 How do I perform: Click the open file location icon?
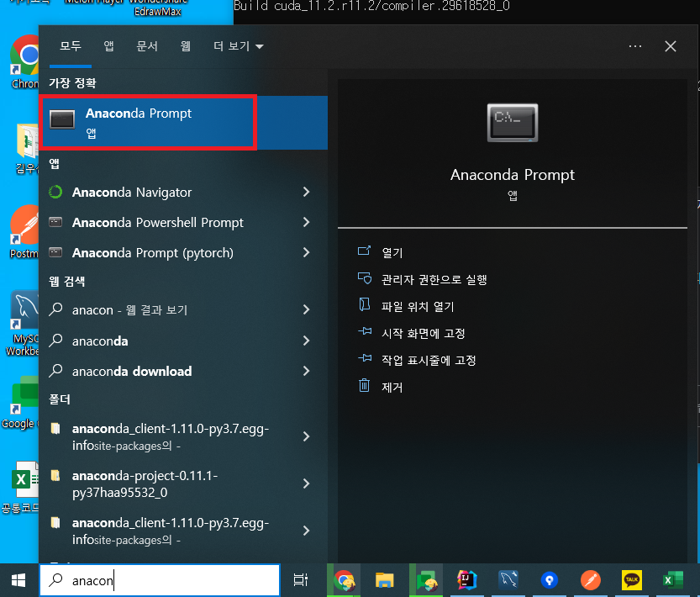(x=365, y=304)
